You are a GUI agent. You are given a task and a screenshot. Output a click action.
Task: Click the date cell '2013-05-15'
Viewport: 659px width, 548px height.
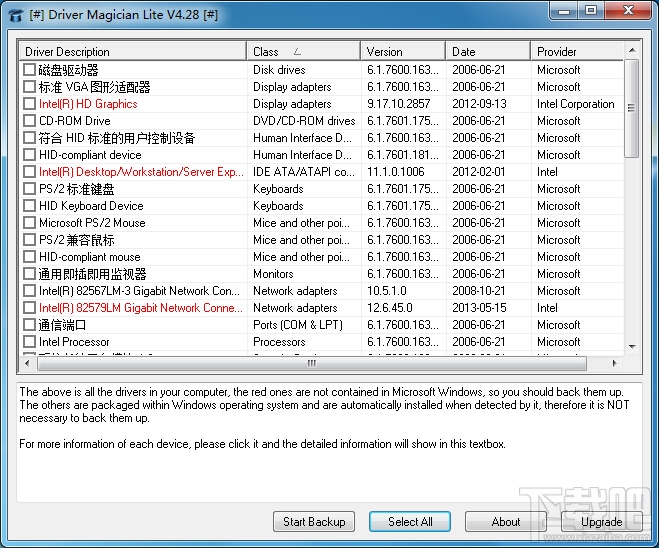[x=480, y=308]
